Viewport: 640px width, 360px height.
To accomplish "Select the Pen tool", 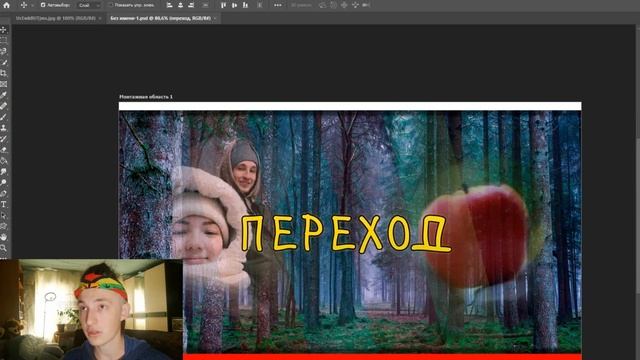I will click(4, 193).
